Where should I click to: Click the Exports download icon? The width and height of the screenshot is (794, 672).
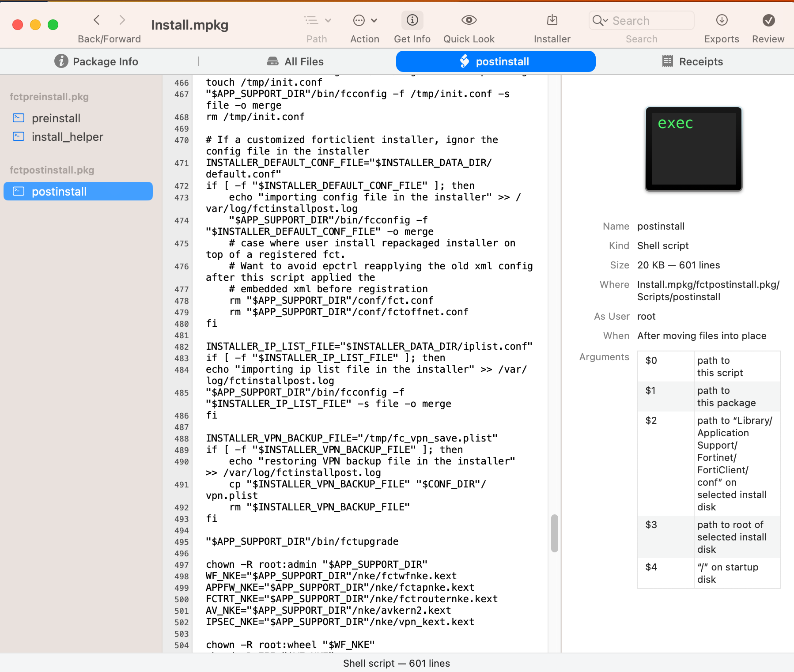tap(722, 20)
